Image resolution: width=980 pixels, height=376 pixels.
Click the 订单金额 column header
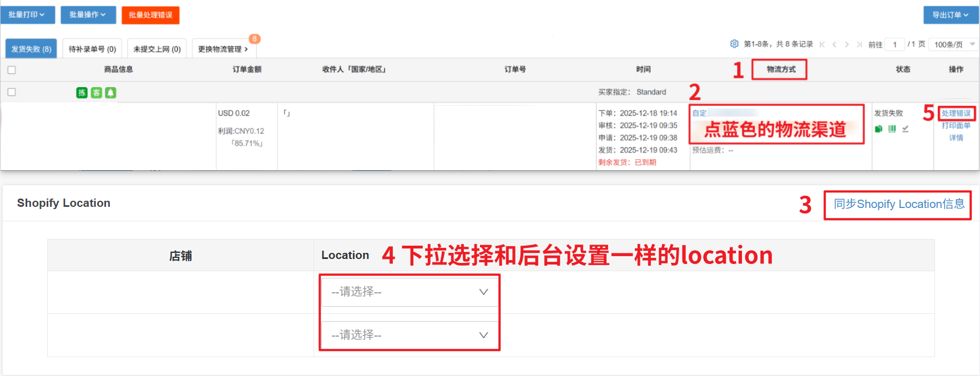coord(247,69)
